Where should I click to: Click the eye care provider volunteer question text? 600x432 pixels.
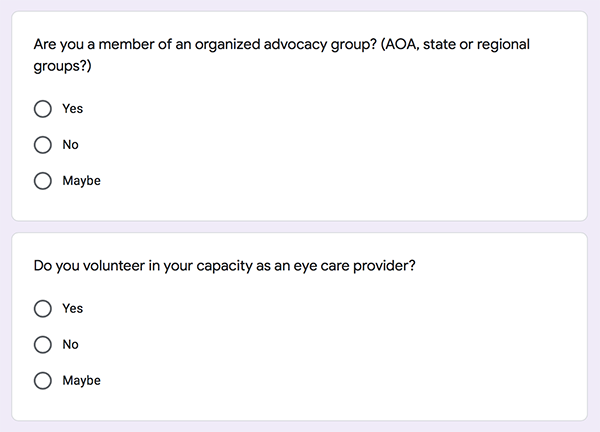click(224, 266)
